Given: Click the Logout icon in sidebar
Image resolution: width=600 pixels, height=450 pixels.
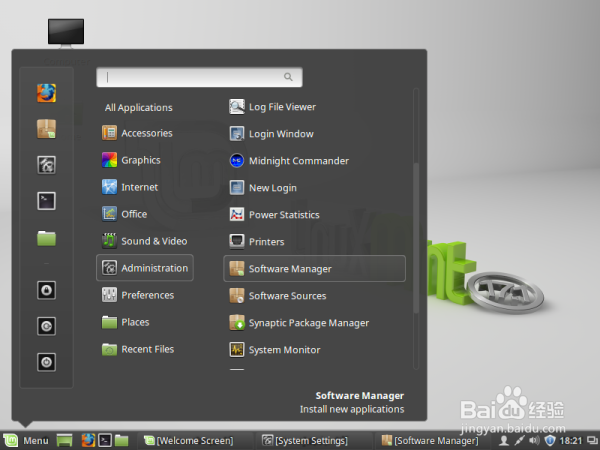Looking at the screenshot, I should (46, 326).
